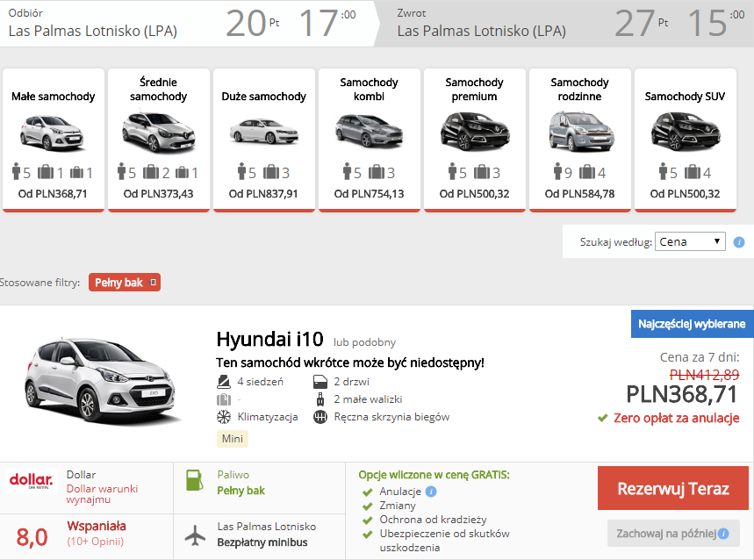The image size is (754, 560).
Task: Click the info icon on Zachowaj na później
Action: (723, 534)
